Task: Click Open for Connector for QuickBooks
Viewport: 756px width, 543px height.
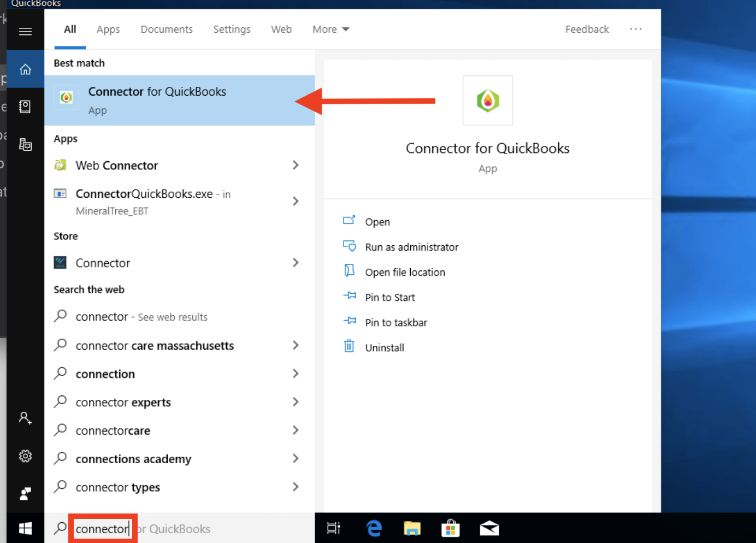Action: 377,222
